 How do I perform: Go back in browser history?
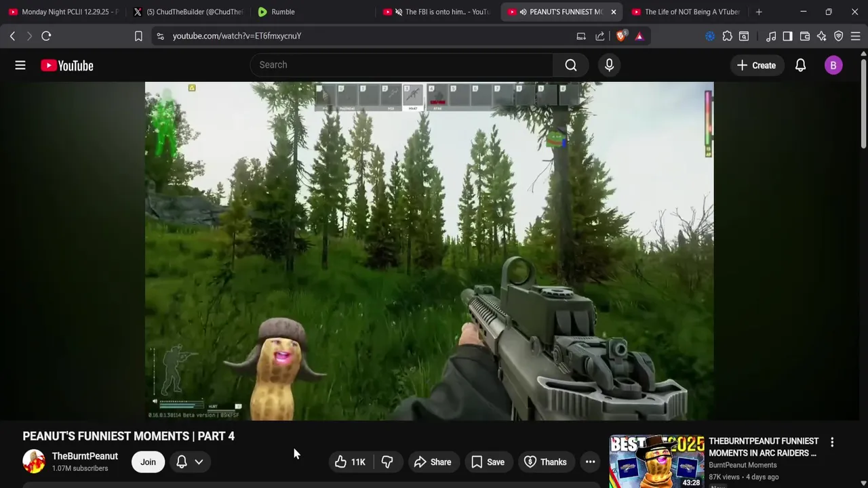pos(12,36)
